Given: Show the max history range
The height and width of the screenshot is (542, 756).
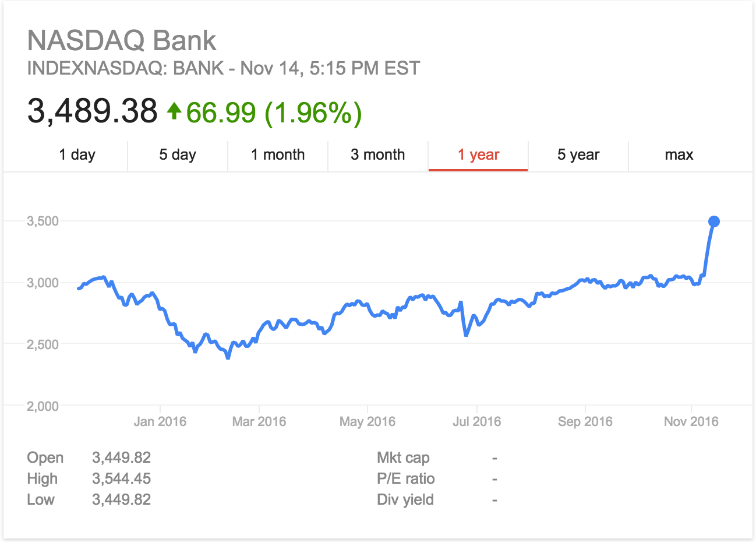Looking at the screenshot, I should point(679,155).
